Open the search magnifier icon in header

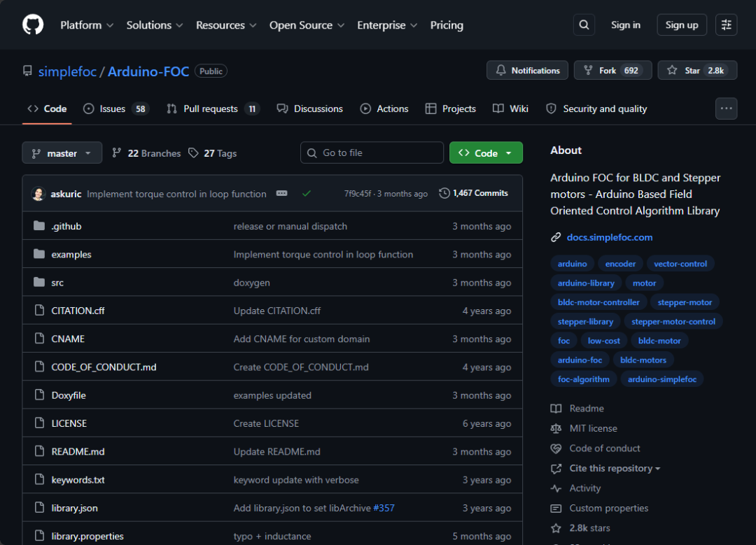(584, 24)
